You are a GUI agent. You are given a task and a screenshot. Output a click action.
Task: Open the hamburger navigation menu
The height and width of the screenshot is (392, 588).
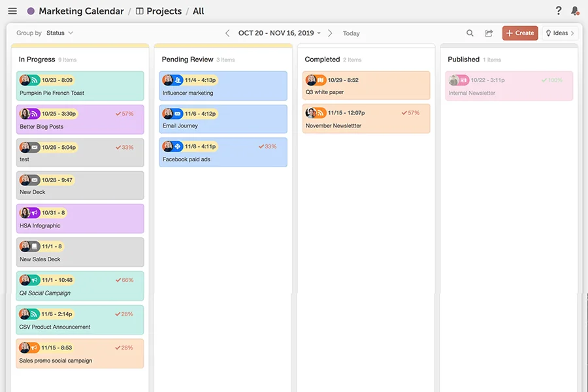pos(12,10)
